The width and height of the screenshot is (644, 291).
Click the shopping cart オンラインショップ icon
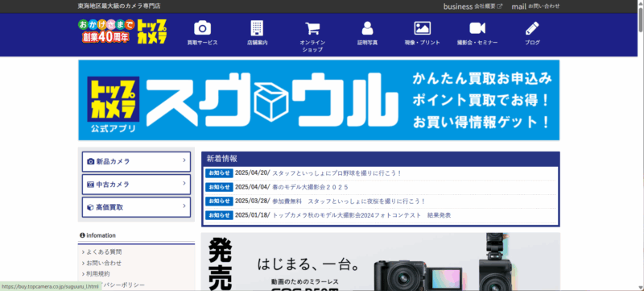click(312, 28)
